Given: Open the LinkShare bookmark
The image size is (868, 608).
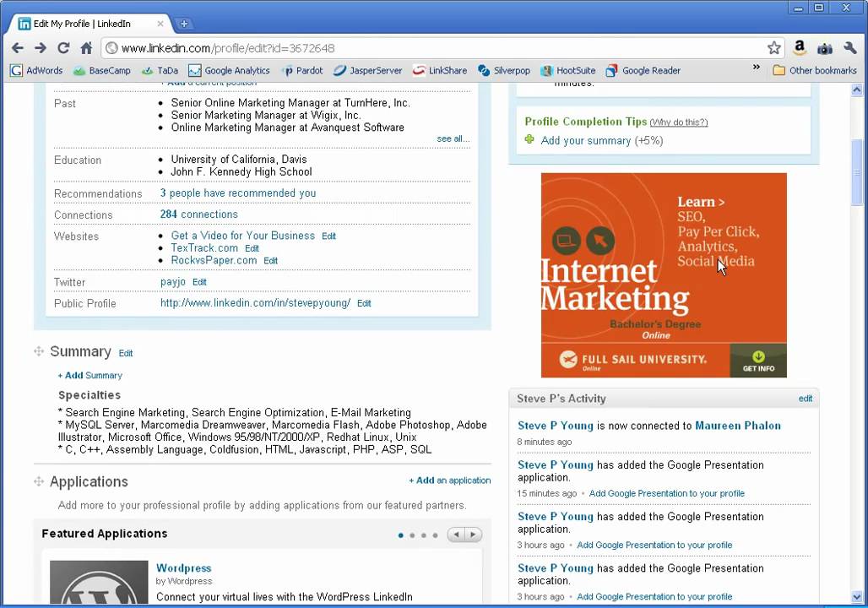Looking at the screenshot, I should (440, 70).
